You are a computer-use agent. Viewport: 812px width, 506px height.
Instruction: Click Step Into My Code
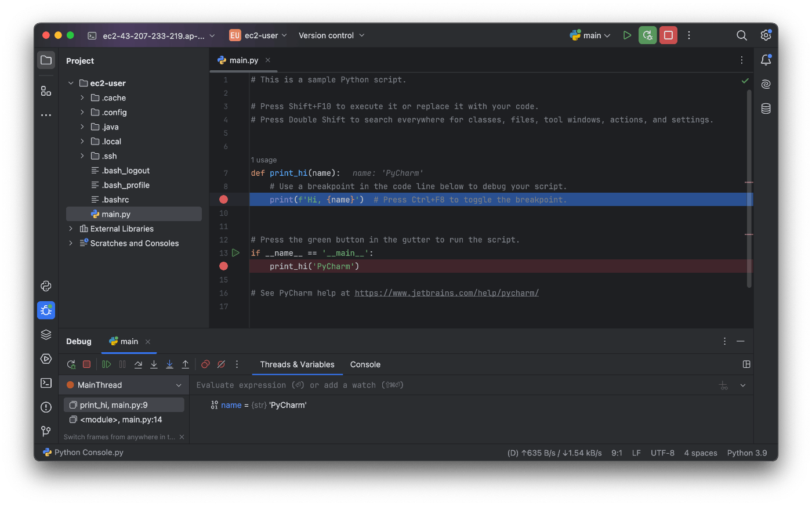(x=169, y=364)
